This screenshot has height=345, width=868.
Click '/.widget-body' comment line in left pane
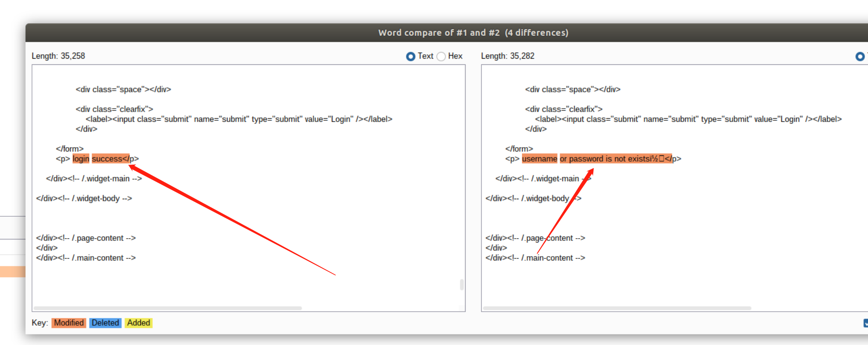[x=84, y=198]
